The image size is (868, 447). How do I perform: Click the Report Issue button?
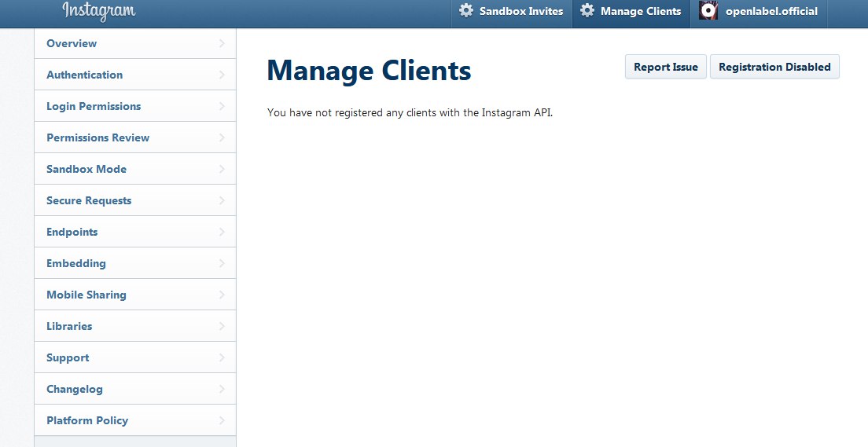[x=665, y=67]
